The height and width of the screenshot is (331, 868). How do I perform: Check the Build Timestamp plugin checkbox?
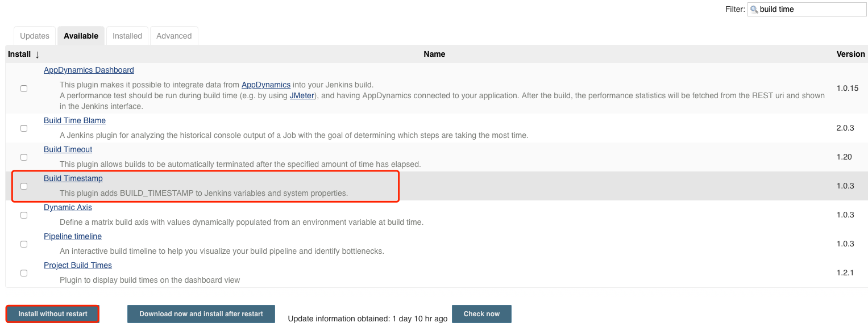pos(24,186)
